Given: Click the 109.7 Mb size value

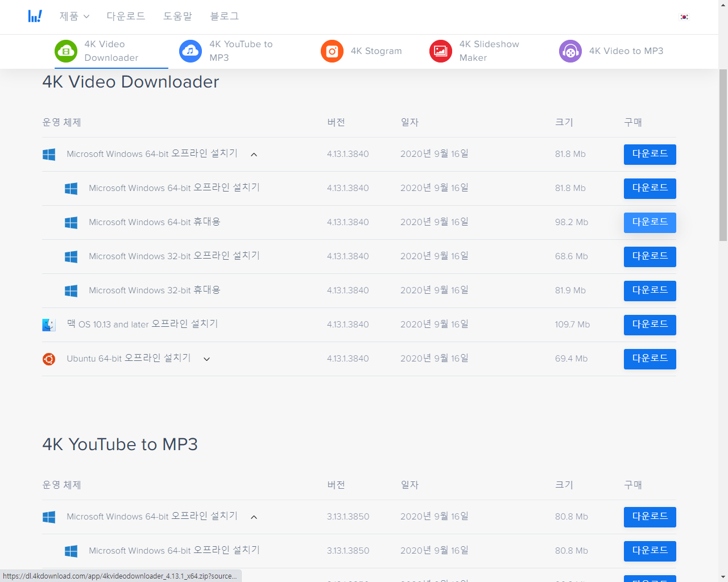Looking at the screenshot, I should 572,325.
